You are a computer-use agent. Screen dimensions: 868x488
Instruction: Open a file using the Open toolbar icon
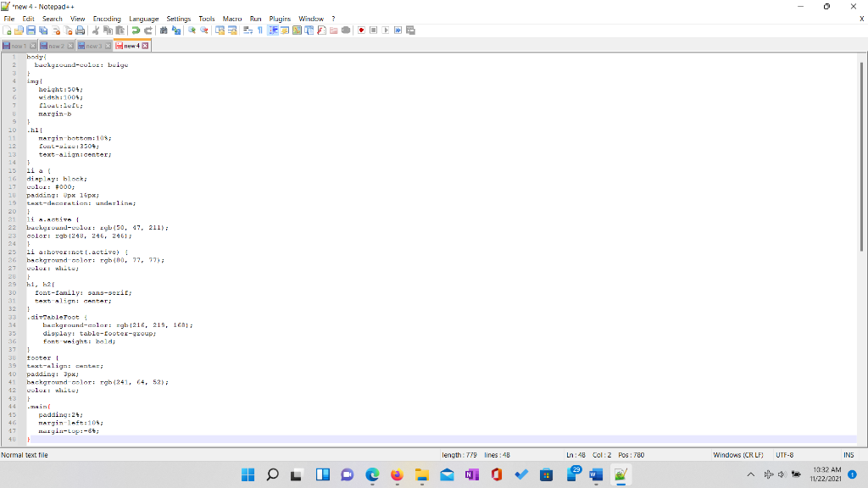(x=18, y=30)
